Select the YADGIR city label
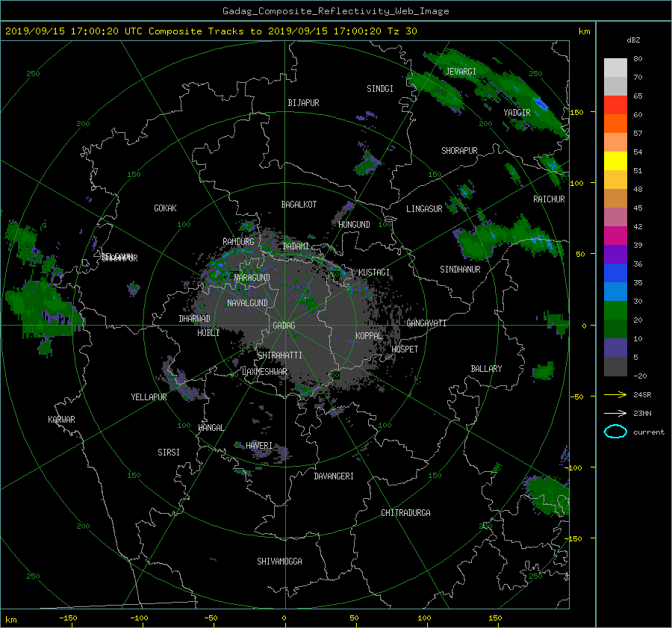672x628 pixels. tap(517, 113)
